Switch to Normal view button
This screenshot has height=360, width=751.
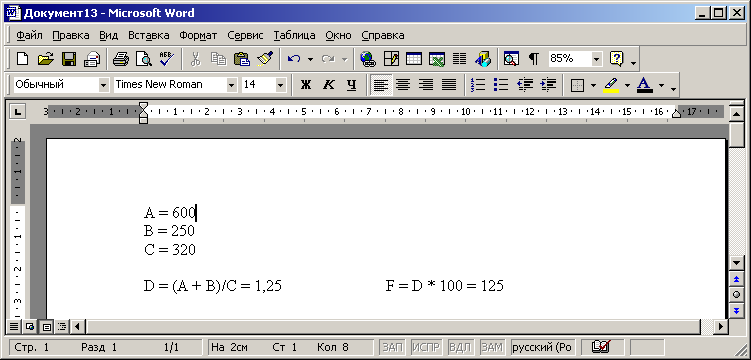tap(14, 327)
